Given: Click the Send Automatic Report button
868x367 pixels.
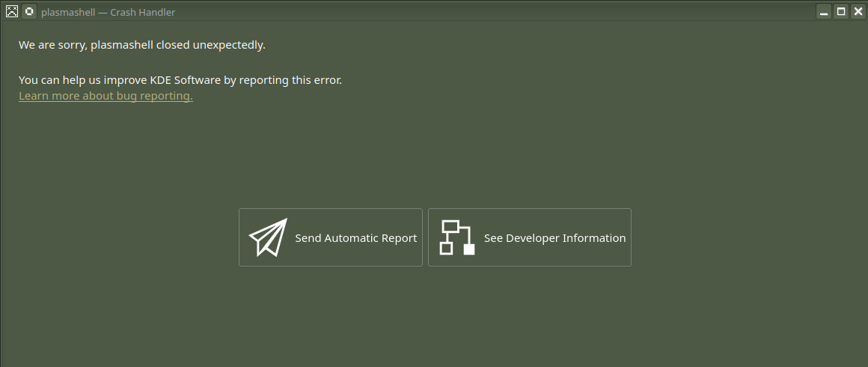Looking at the screenshot, I should click(331, 237).
